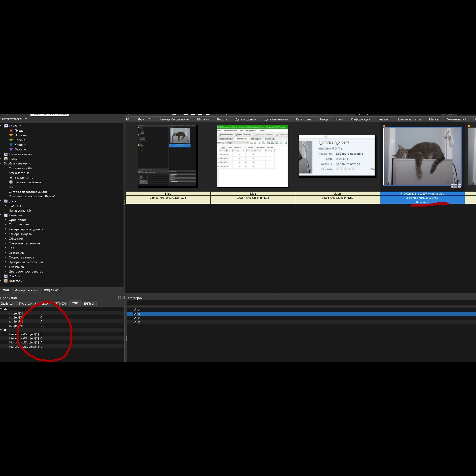Filter by 'Без категории'
Image resolution: width=476 pixels, height=476 pixels.
coord(19,173)
